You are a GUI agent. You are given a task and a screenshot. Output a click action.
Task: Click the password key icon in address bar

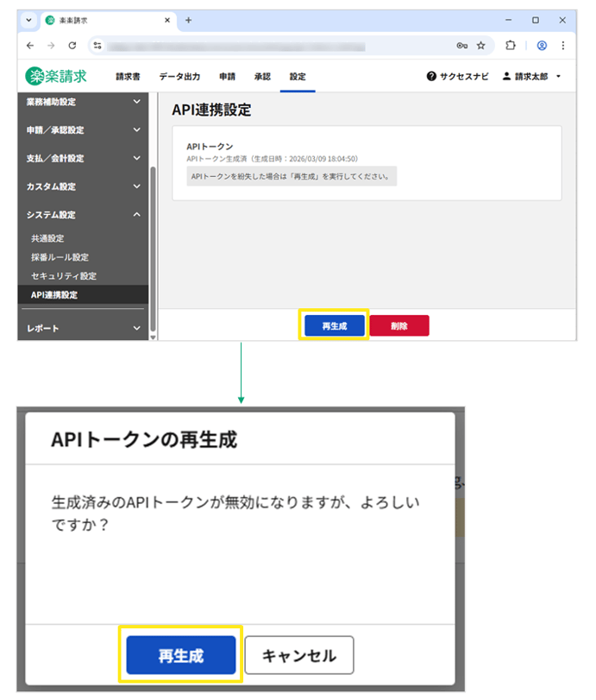tap(462, 45)
